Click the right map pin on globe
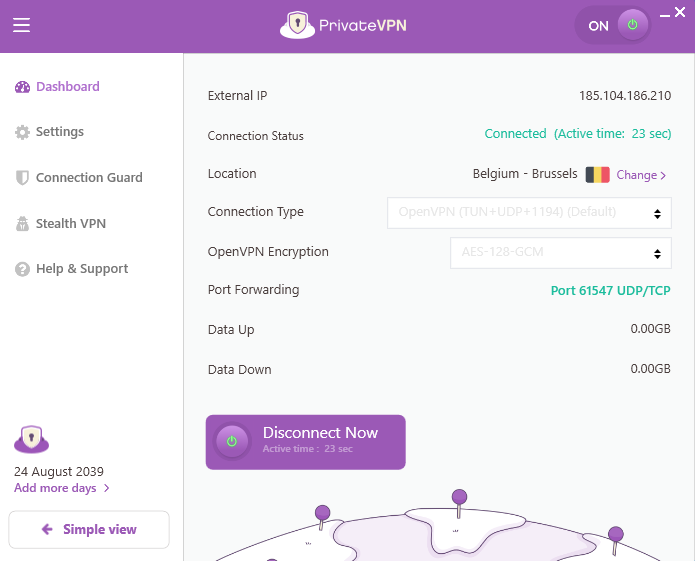Image resolution: width=695 pixels, height=561 pixels. (615, 541)
